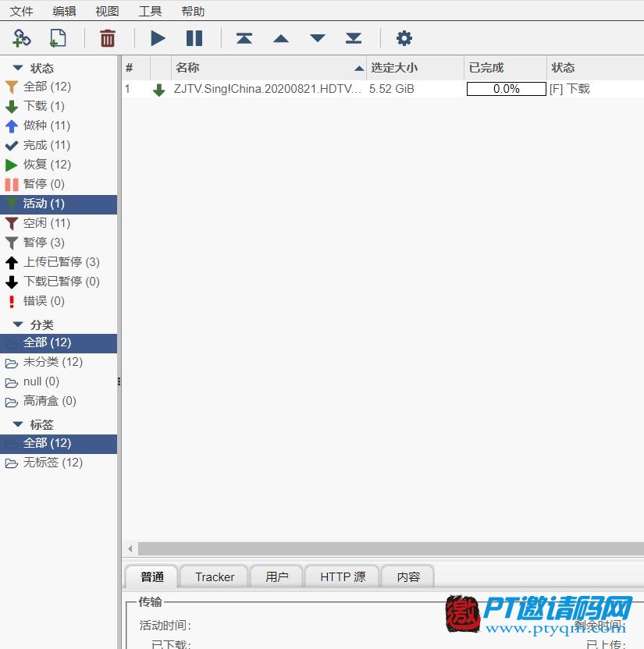Open the 视图 menu
The width and height of the screenshot is (644, 649).
coord(107,11)
